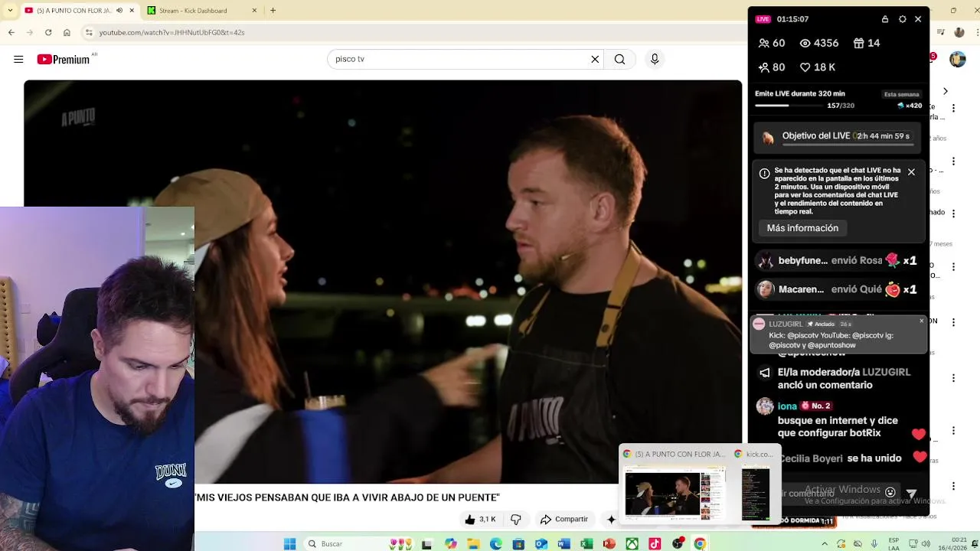View site information icon in address bar

(x=89, y=32)
